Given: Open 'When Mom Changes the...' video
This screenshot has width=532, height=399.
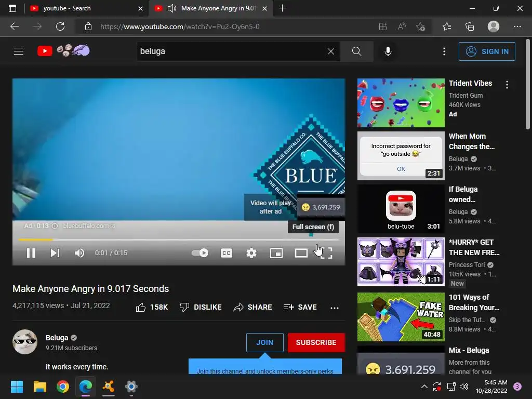Looking at the screenshot, I should [x=472, y=141].
